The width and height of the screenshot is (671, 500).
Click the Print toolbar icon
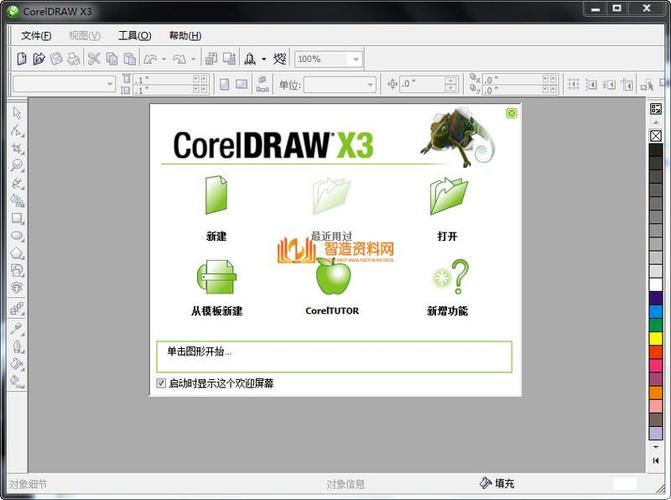coord(74,59)
